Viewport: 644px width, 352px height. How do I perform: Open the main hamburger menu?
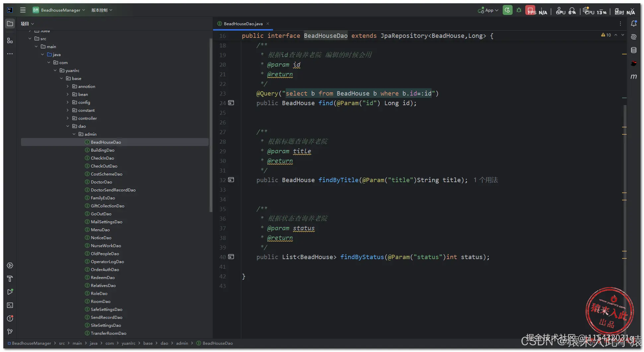click(x=23, y=10)
